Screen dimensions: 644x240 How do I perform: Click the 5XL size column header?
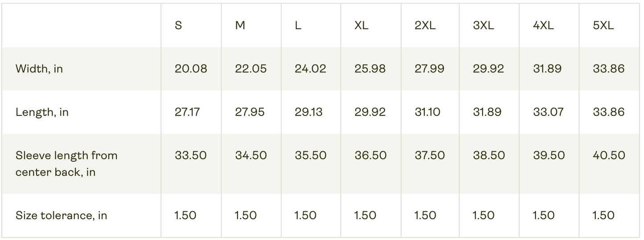[x=603, y=25]
